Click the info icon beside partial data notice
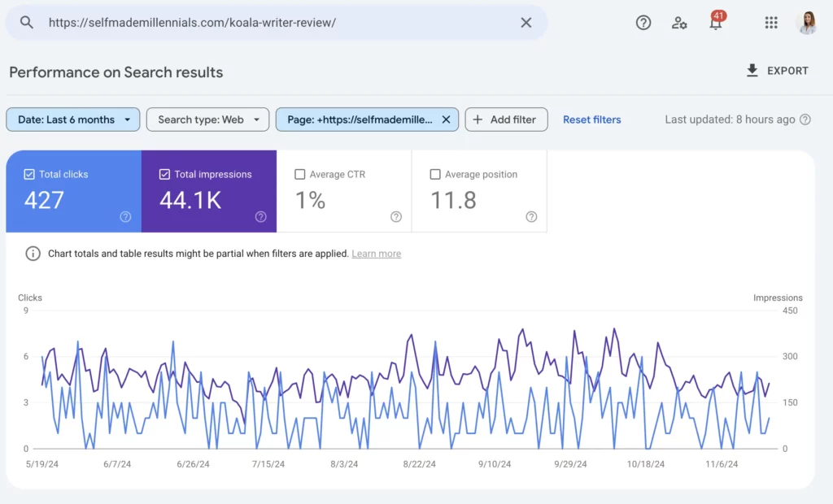Image resolution: width=833 pixels, height=504 pixels. point(33,253)
